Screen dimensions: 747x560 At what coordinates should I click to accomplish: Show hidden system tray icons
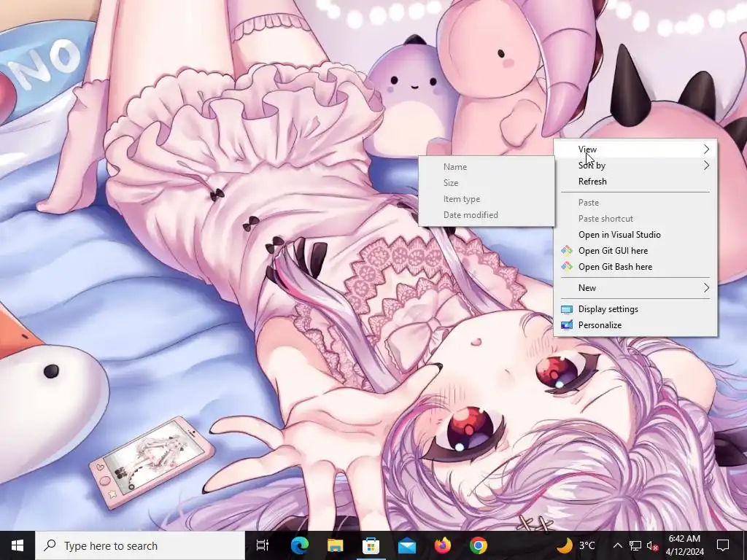[x=617, y=545]
